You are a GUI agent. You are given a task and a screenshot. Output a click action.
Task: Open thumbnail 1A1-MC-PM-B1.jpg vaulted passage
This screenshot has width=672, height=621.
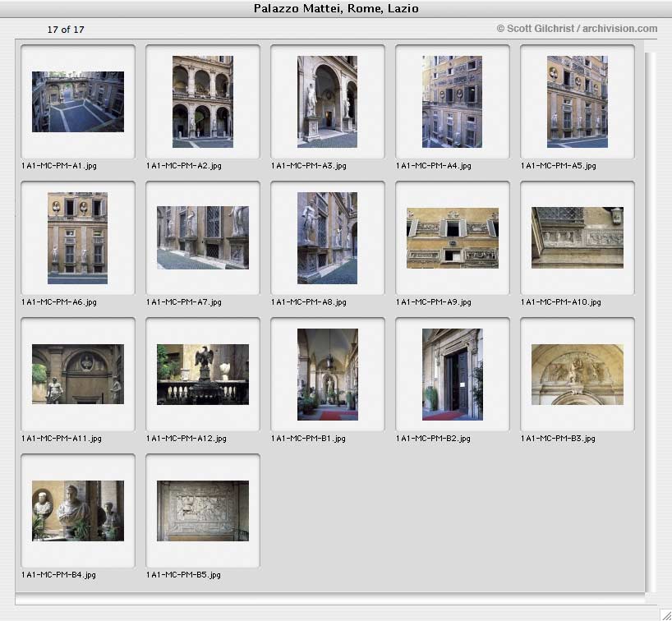tap(328, 375)
